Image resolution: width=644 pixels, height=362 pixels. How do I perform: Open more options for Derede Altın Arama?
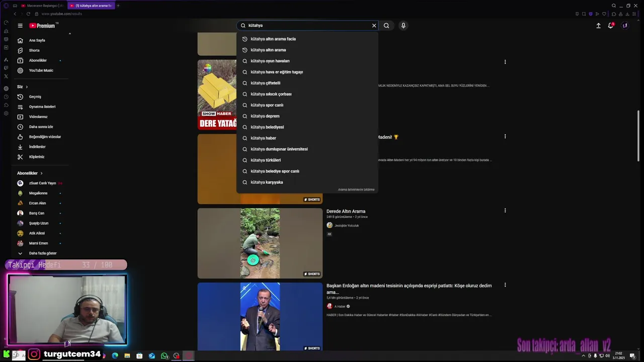(505, 211)
